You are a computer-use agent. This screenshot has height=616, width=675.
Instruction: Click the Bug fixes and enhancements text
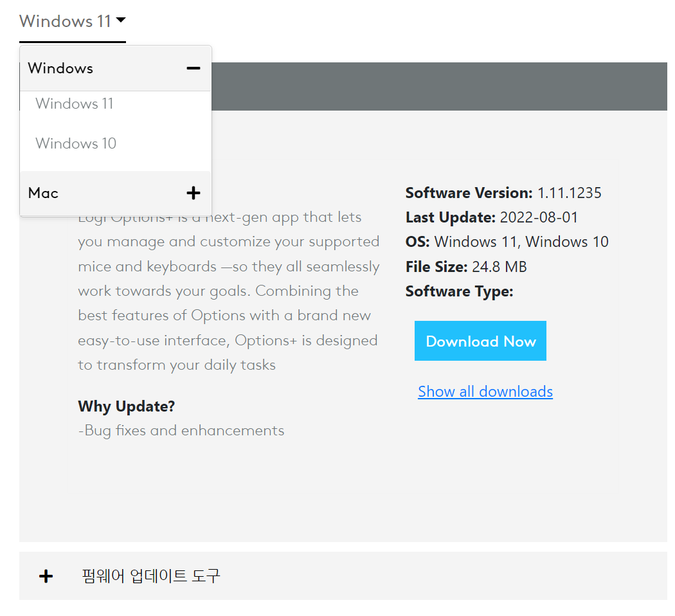tap(181, 430)
